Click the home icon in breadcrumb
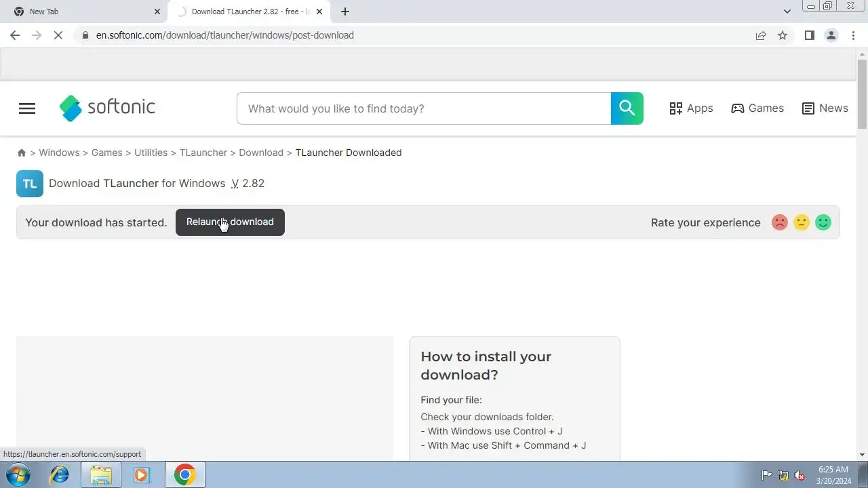 pyautogui.click(x=22, y=153)
